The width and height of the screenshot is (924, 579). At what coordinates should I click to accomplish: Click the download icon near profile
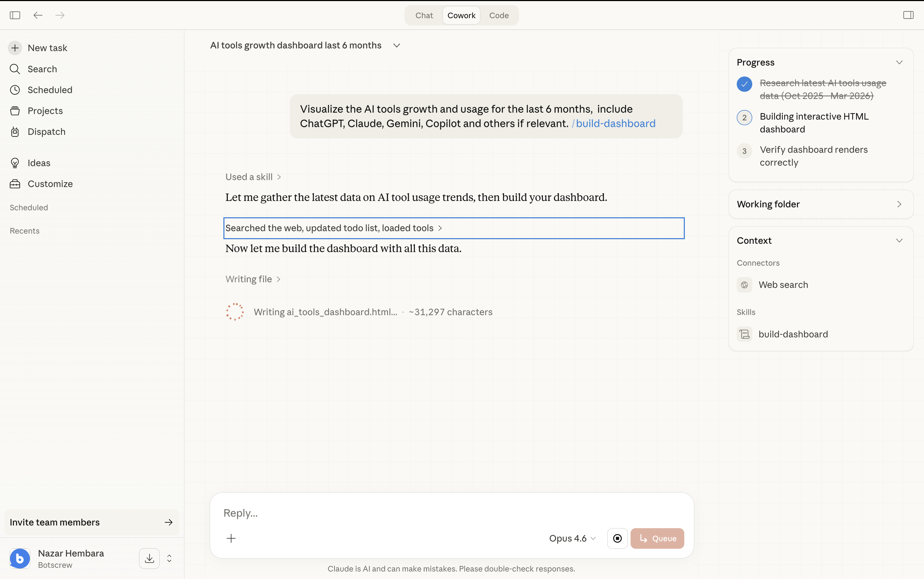(x=149, y=559)
